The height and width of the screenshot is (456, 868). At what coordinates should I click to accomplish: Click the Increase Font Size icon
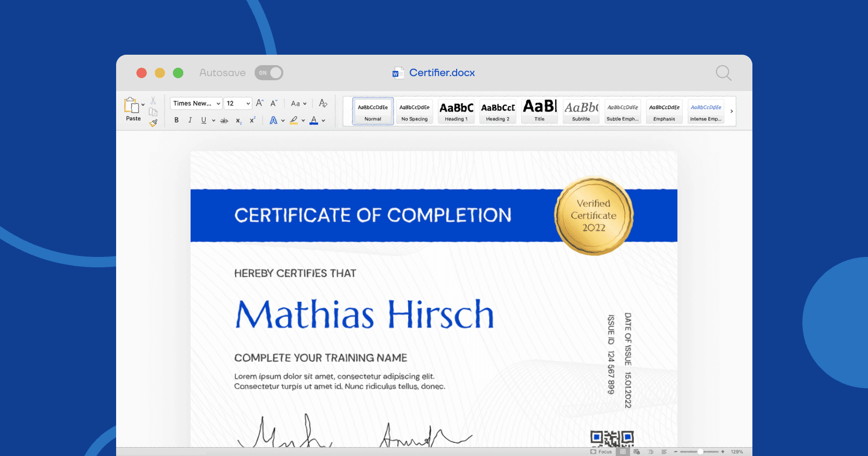(x=259, y=103)
